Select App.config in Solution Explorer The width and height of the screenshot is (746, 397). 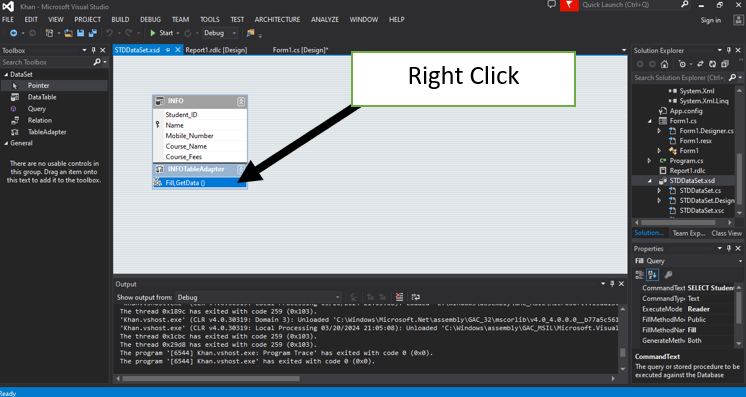click(x=686, y=111)
